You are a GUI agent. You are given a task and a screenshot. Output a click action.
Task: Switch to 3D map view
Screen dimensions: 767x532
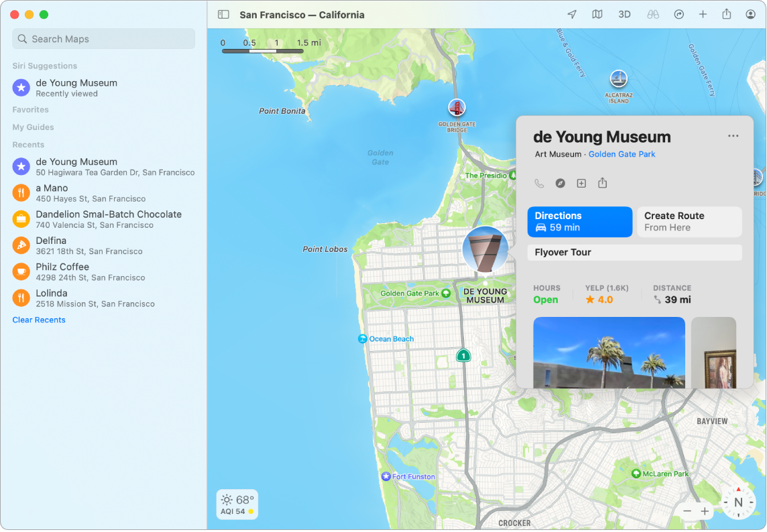pos(624,14)
